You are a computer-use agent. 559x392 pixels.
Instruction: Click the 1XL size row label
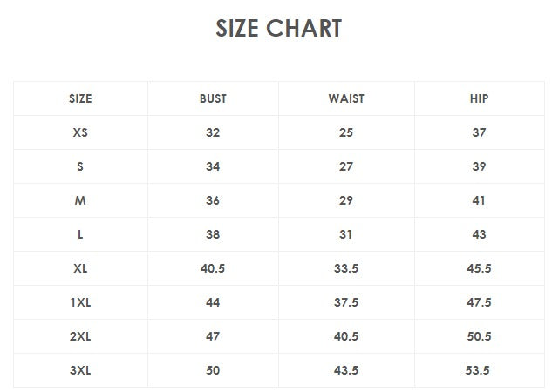[x=80, y=302]
